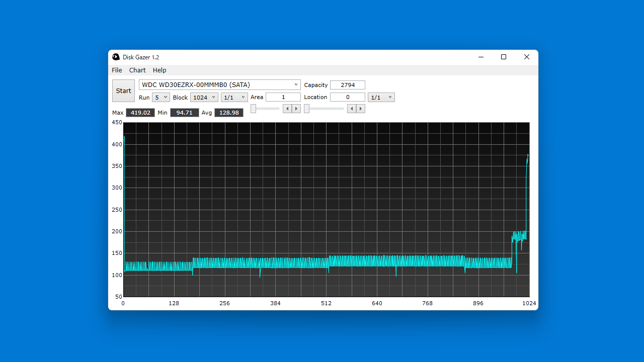Click the Location label

(x=315, y=98)
